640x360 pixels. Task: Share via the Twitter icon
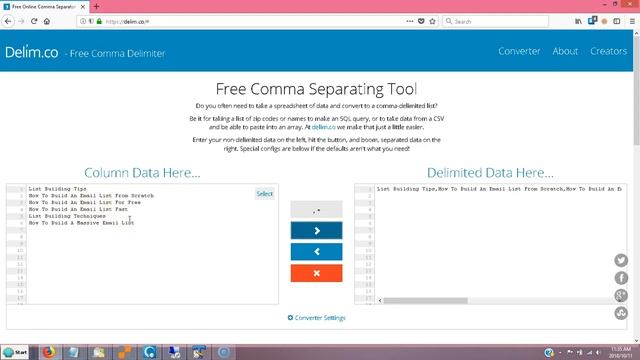click(621, 260)
